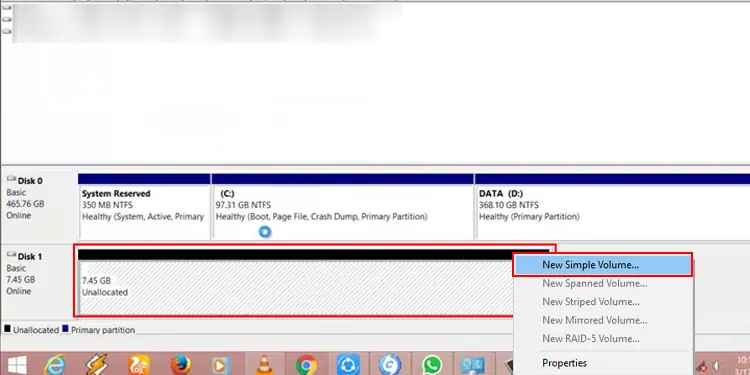This screenshot has height=375, width=750.
Task: Click the Disk 1 label panel
Action: coord(38,281)
